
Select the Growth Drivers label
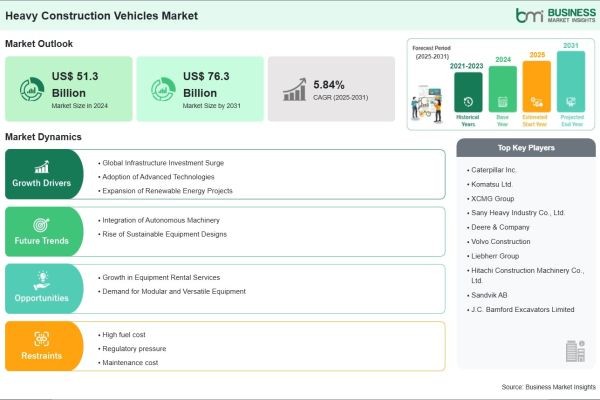(x=41, y=183)
